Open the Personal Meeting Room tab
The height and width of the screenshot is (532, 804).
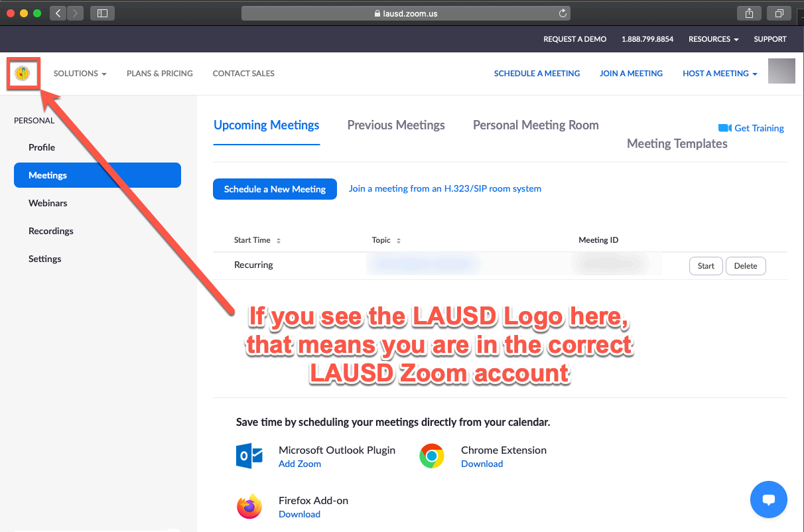[x=535, y=125]
